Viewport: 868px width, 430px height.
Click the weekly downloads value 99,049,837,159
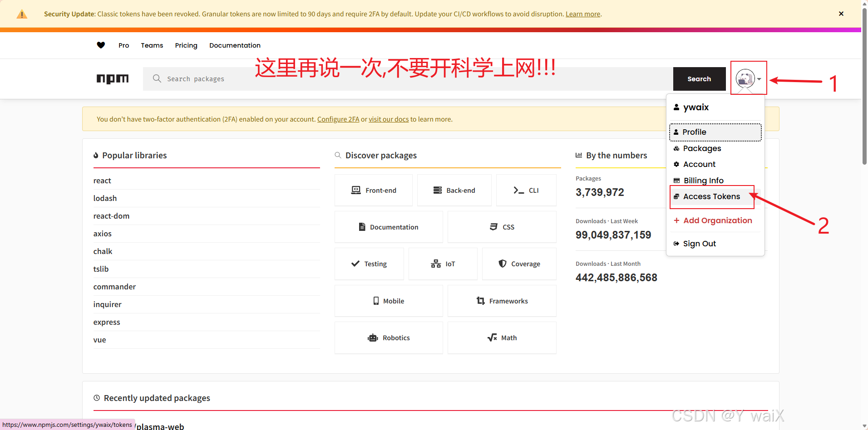[x=613, y=235]
